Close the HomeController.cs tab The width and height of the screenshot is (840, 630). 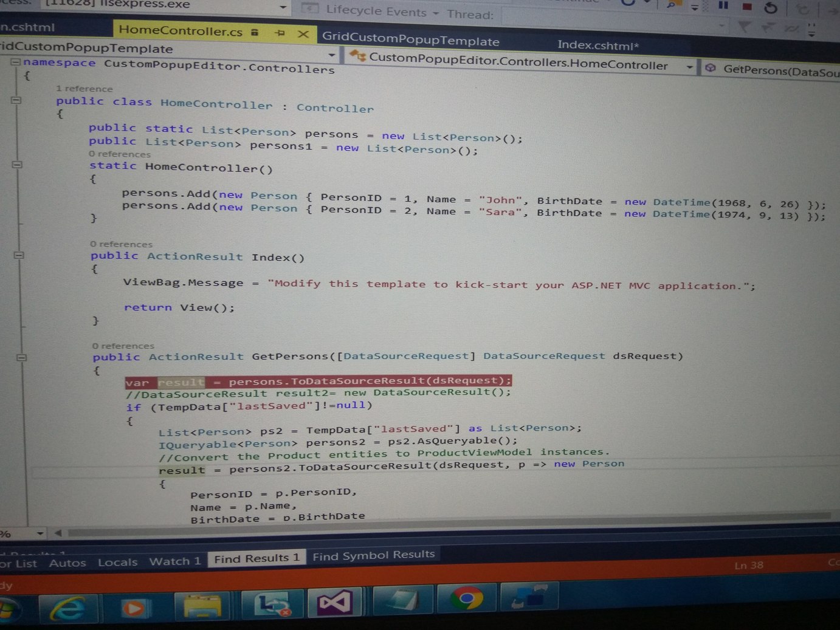(x=303, y=34)
